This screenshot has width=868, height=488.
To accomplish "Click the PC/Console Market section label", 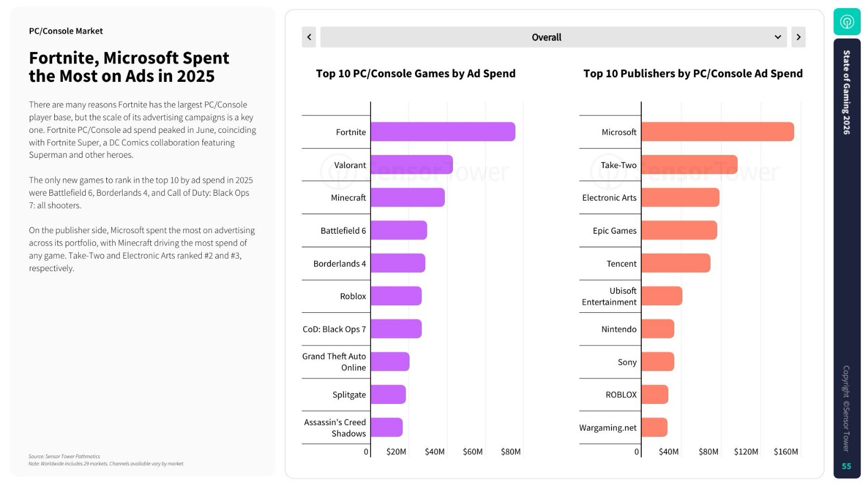I will 66,31.
